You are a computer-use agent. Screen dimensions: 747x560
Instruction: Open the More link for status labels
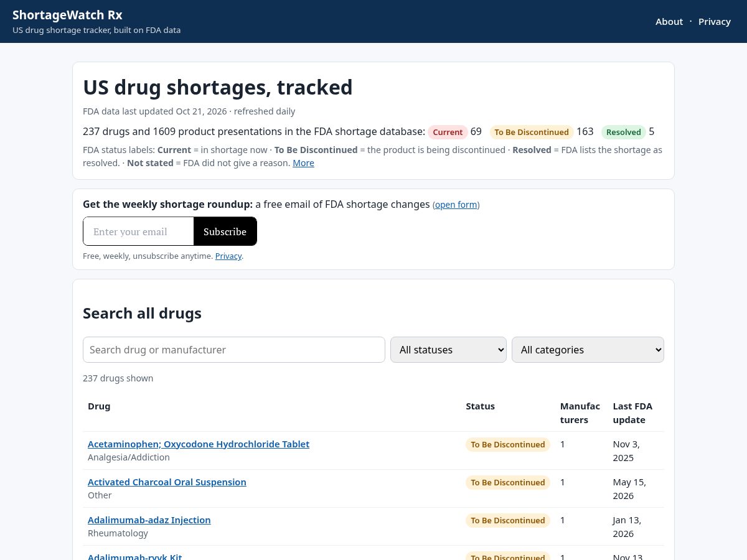coord(303,163)
